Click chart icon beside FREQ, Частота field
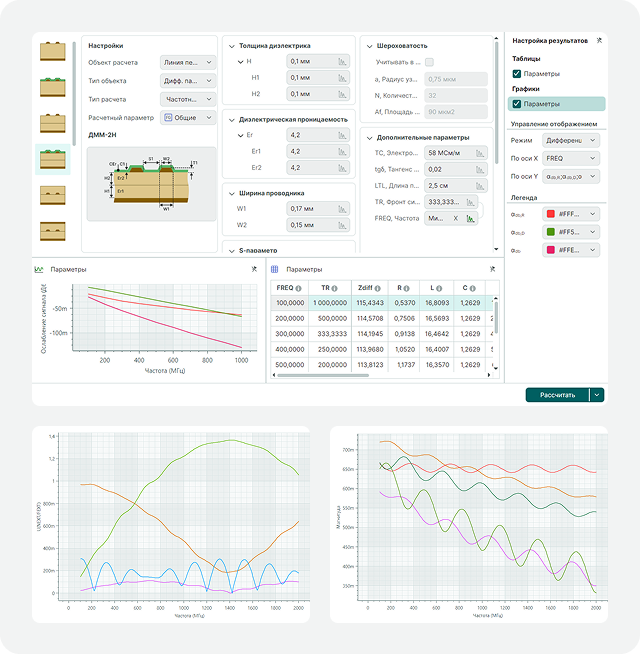640x654 pixels. tap(471, 219)
